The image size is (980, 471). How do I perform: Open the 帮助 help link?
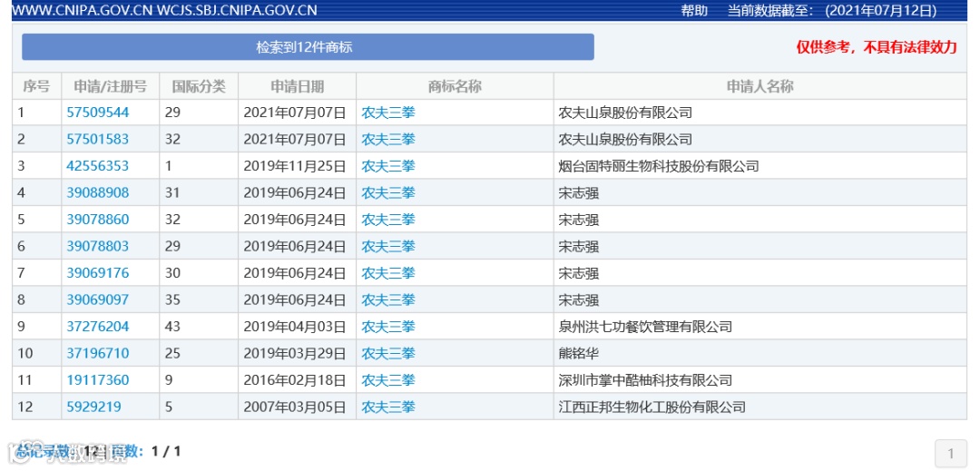click(694, 11)
